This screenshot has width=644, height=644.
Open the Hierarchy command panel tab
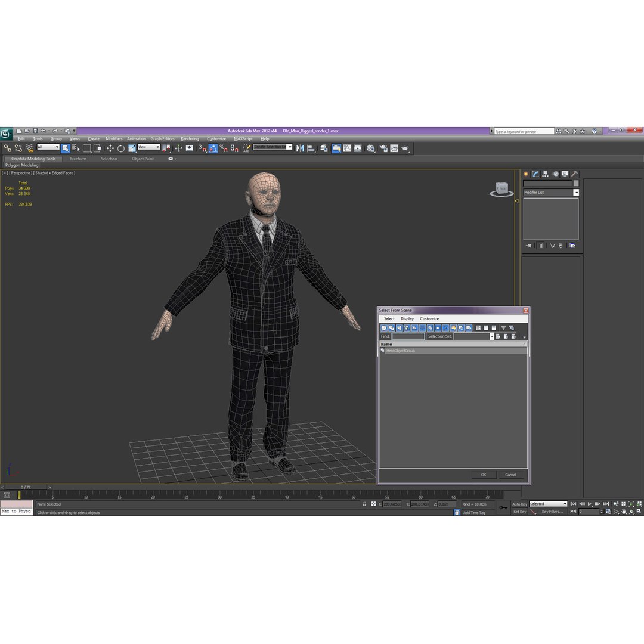pyautogui.click(x=546, y=174)
